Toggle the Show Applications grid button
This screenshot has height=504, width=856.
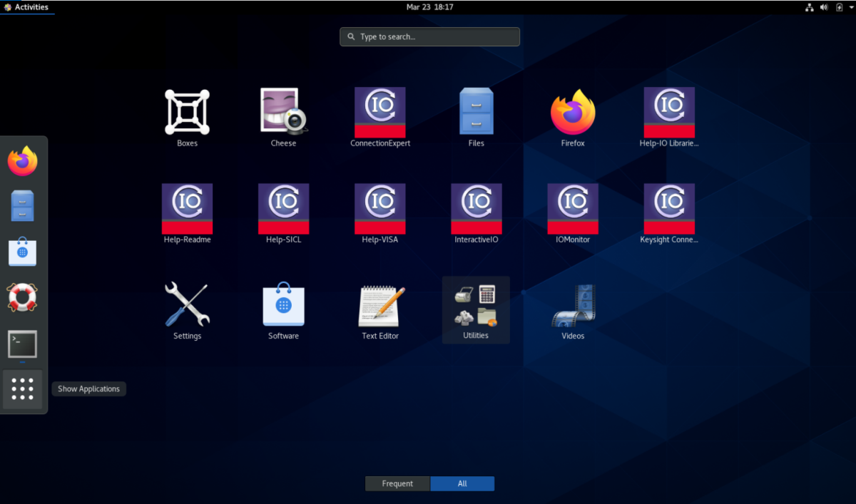(x=23, y=389)
